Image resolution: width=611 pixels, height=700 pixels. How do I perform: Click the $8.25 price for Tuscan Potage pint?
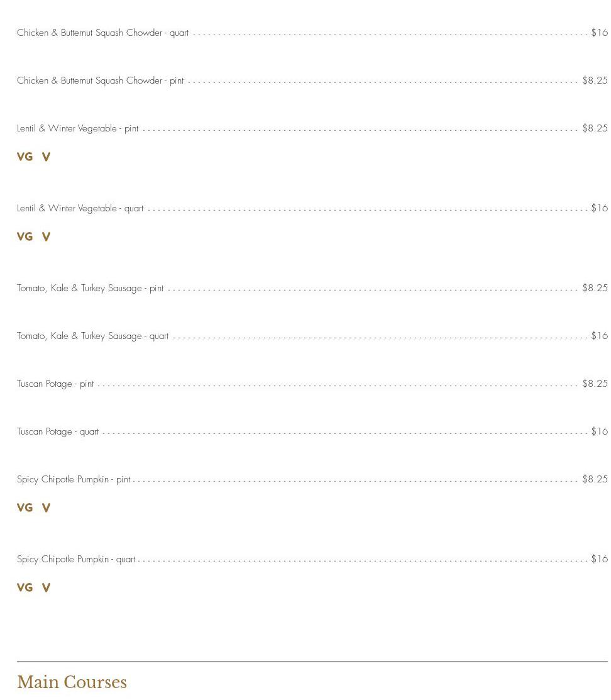click(x=595, y=384)
